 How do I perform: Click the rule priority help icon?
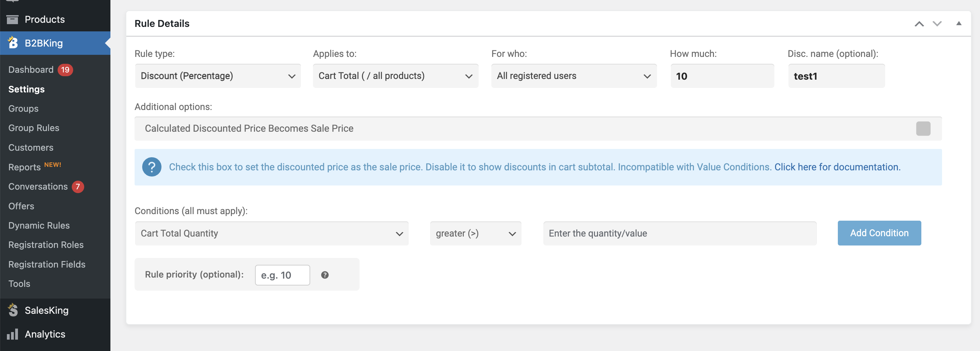(324, 275)
